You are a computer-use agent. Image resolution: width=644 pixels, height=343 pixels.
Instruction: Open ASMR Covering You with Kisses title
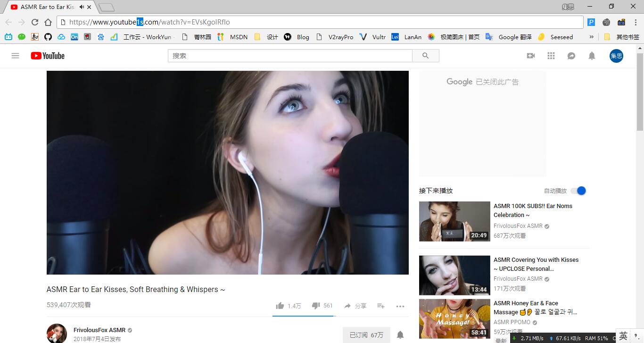point(536,264)
